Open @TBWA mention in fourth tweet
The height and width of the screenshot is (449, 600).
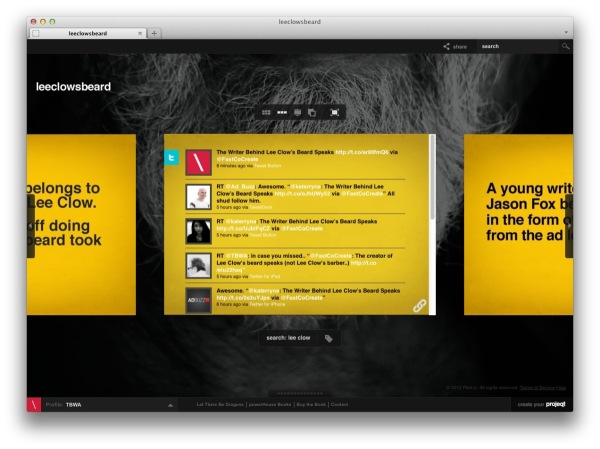pos(236,256)
